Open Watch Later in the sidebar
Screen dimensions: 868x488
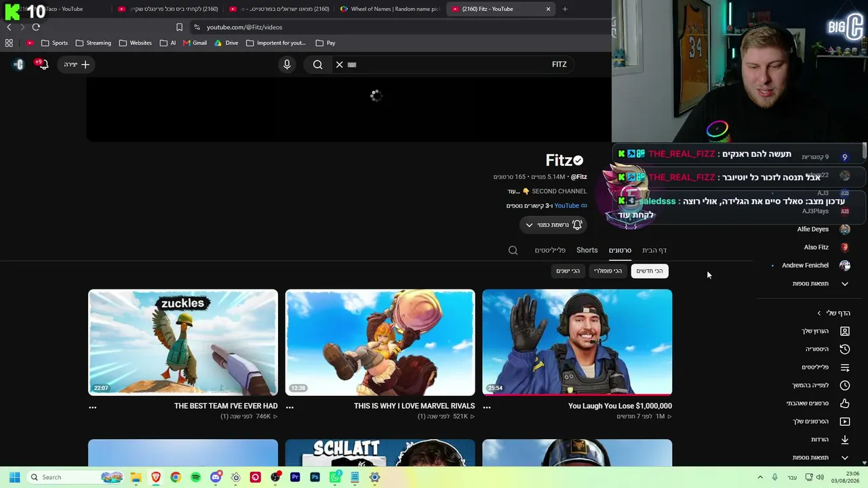(821, 385)
